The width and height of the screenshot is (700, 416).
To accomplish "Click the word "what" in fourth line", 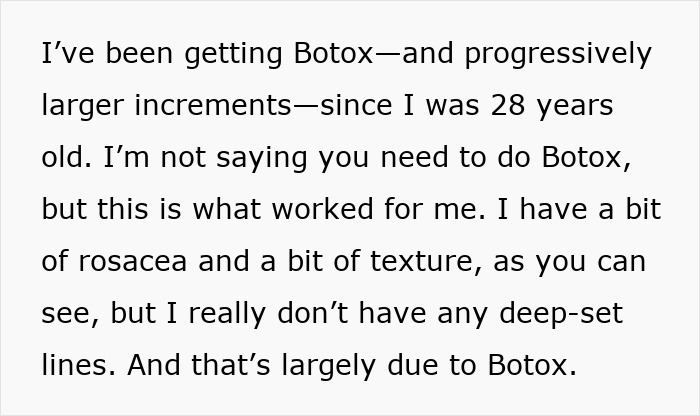I will (227, 209).
